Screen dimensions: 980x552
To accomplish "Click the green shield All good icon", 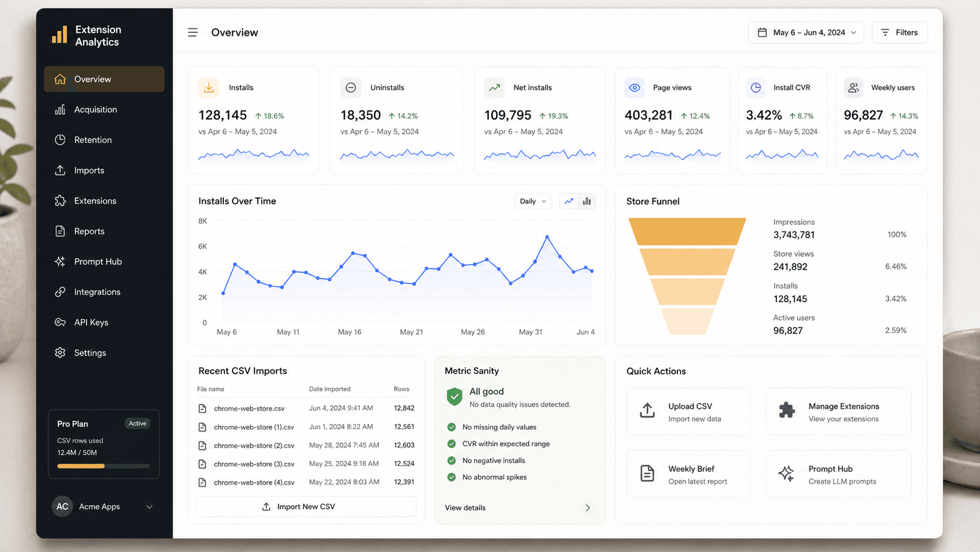I will (x=454, y=397).
